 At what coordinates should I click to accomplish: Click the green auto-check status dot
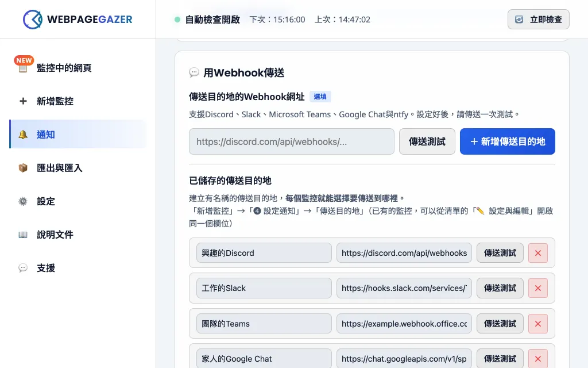[177, 20]
